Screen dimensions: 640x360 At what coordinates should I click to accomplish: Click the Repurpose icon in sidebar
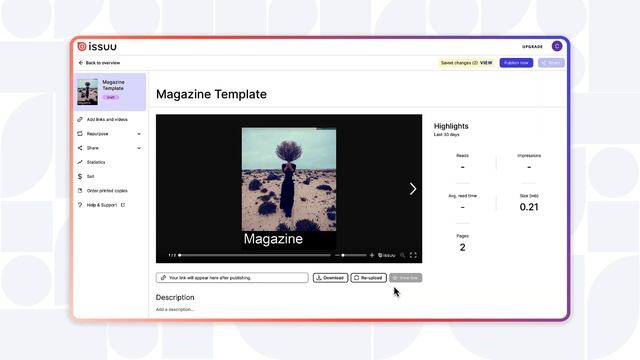(80, 134)
